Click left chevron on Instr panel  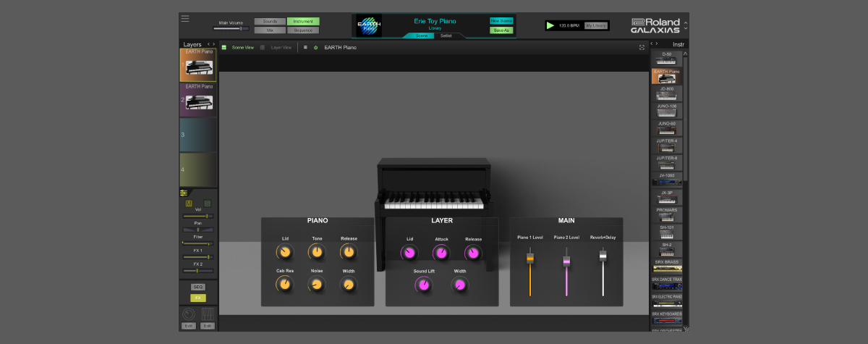pos(652,44)
